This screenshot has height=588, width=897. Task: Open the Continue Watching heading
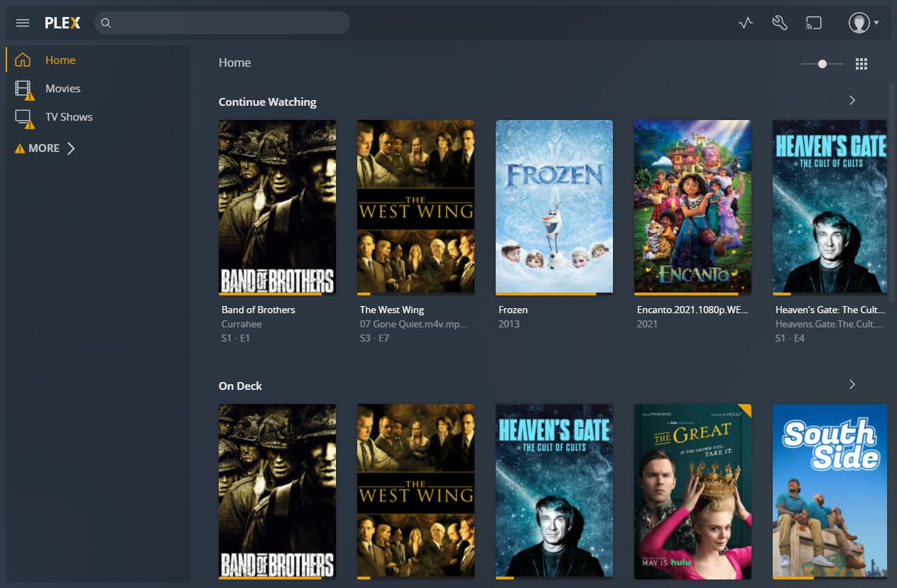(267, 102)
